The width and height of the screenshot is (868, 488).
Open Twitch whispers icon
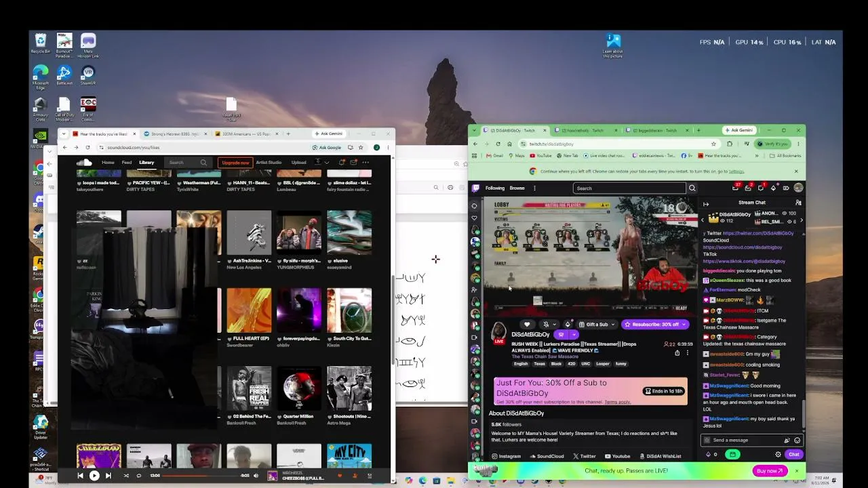761,188
